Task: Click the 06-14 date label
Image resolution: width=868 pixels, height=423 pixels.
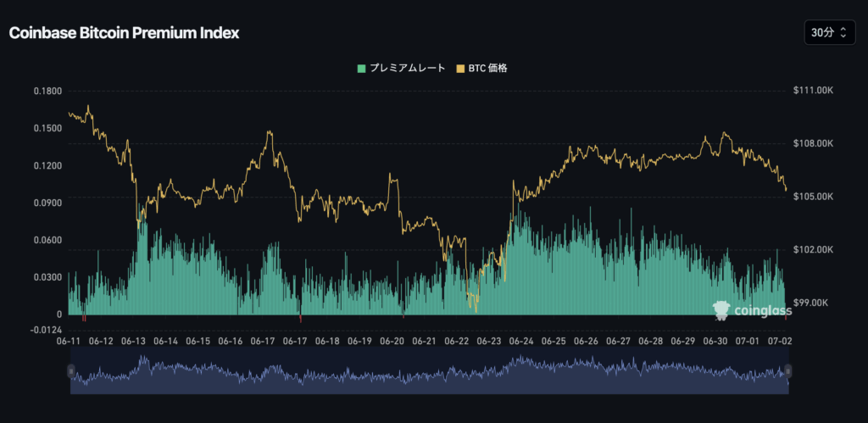Action: (x=167, y=341)
